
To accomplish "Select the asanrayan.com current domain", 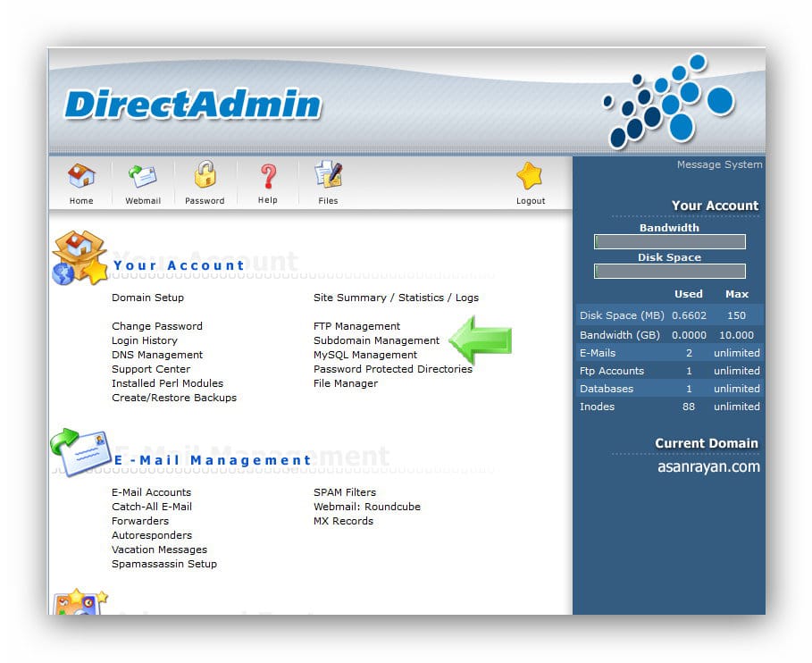I will point(708,466).
